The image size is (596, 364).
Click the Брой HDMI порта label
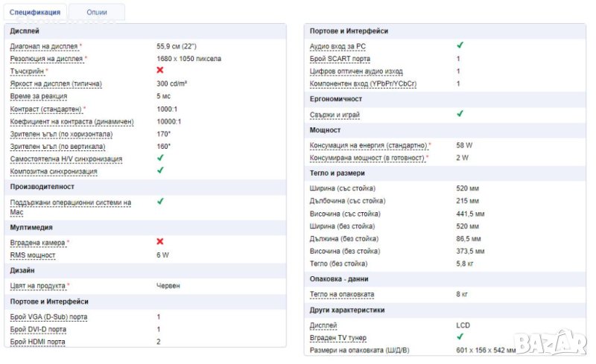pos(38,342)
